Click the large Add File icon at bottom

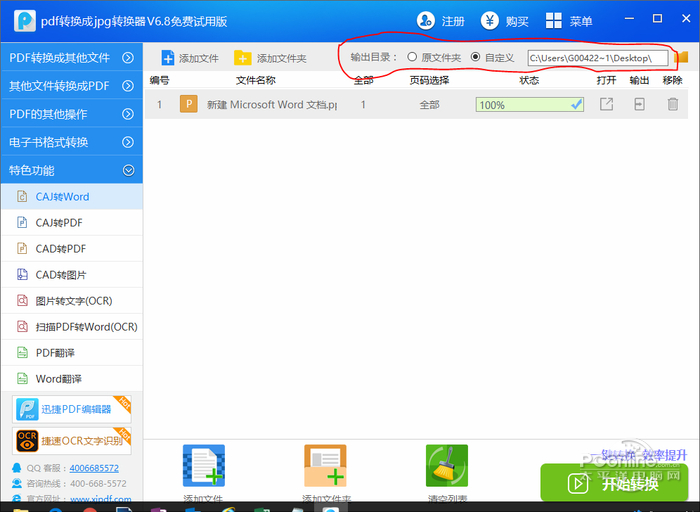[204, 466]
